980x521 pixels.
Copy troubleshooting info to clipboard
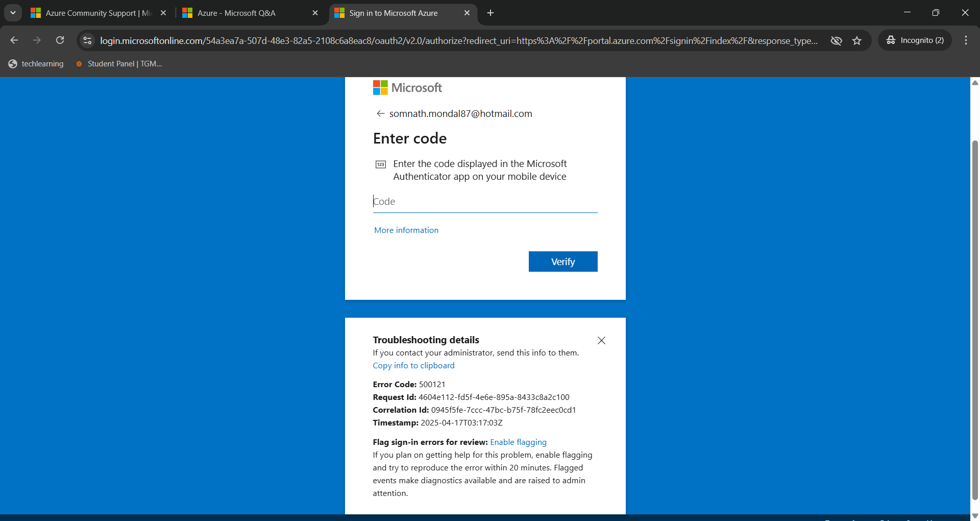[x=413, y=365]
